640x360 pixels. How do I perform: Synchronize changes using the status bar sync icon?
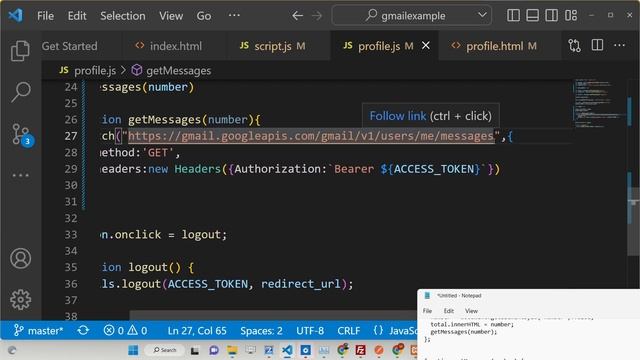pos(83,330)
